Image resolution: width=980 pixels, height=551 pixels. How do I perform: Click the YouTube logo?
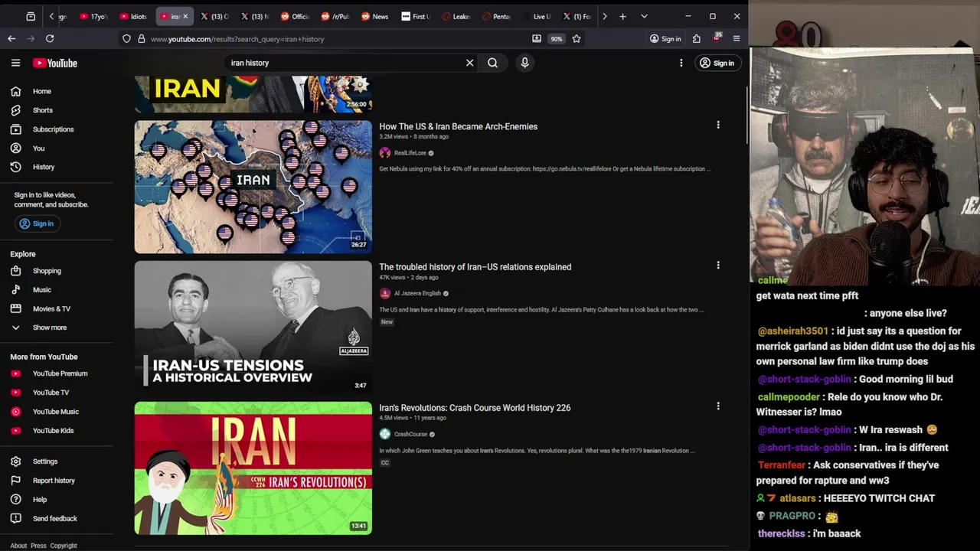click(x=55, y=63)
